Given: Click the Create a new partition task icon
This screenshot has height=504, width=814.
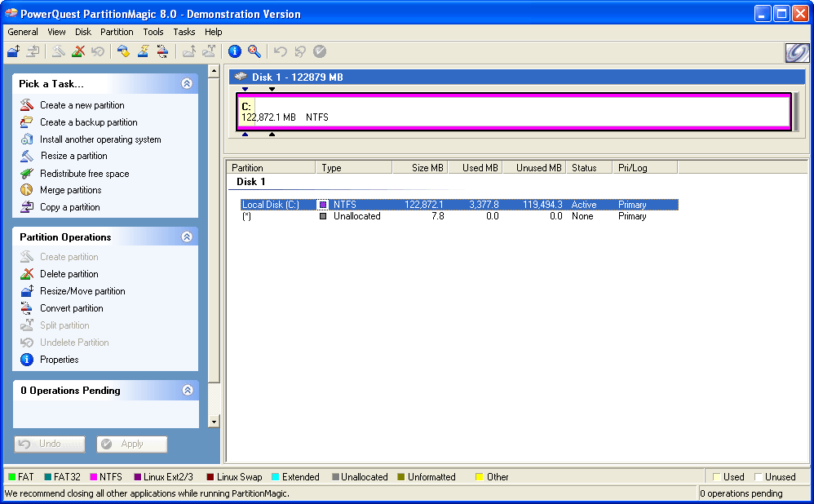Looking at the screenshot, I should [x=27, y=105].
